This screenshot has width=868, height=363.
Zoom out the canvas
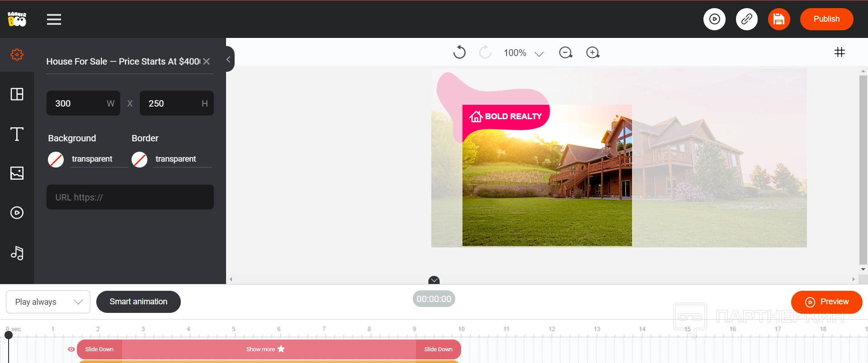point(566,53)
